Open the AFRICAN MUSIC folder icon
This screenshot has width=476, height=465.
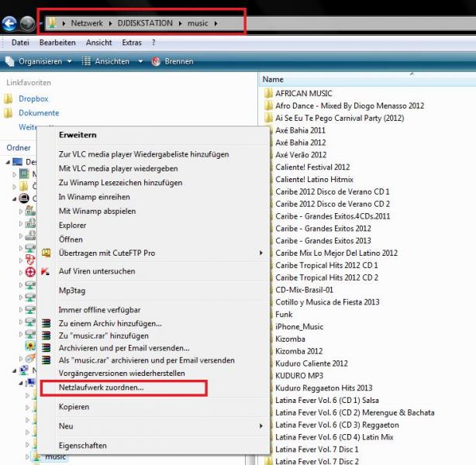(x=268, y=93)
